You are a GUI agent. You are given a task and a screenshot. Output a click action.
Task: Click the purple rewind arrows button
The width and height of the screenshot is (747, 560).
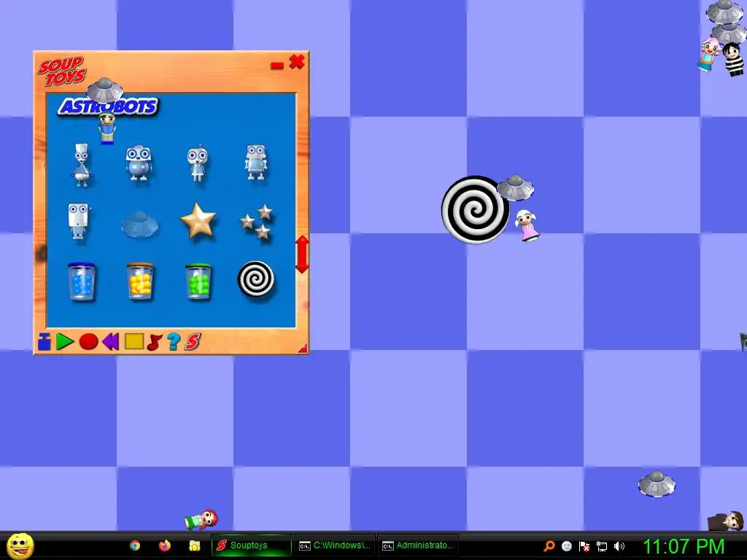click(x=111, y=341)
